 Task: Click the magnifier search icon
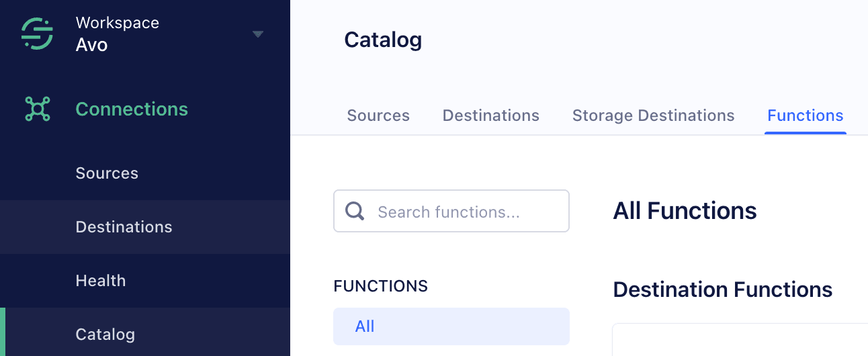click(355, 212)
